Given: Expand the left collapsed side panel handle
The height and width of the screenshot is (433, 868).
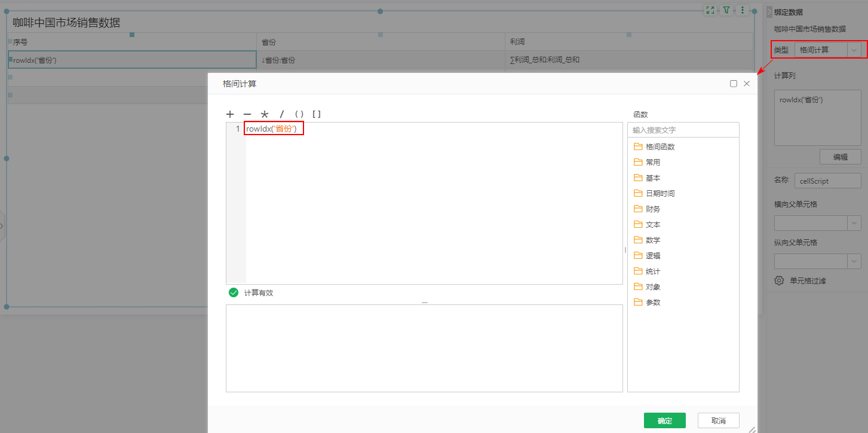Looking at the screenshot, I should [2, 226].
